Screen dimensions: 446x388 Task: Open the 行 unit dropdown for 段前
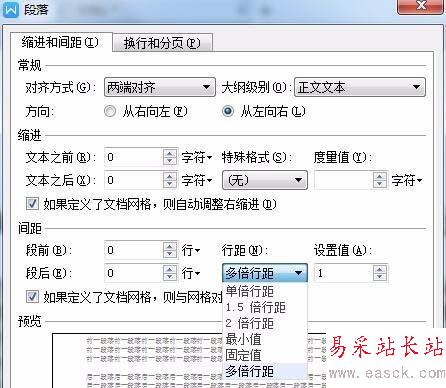coord(191,250)
